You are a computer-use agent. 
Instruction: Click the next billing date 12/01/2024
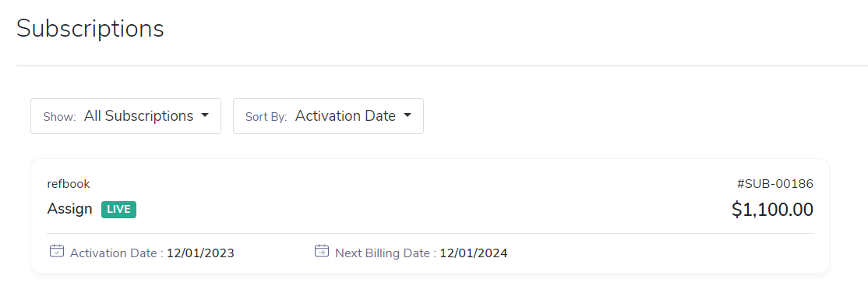point(474,253)
